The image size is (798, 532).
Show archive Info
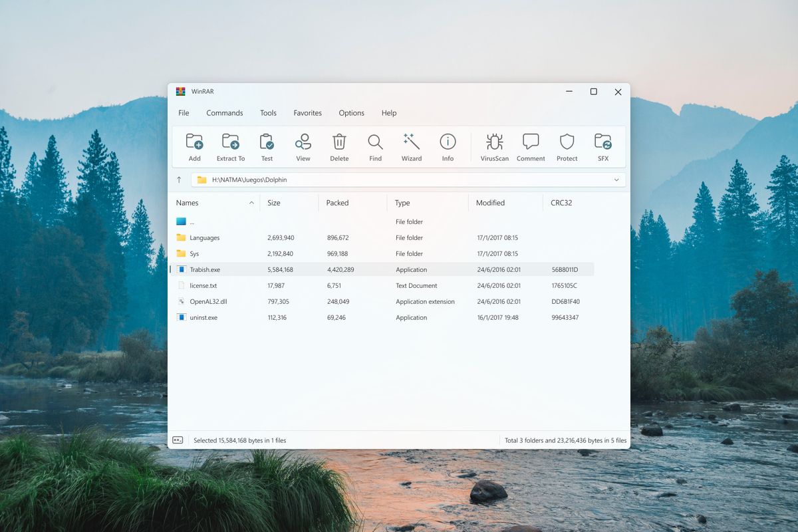448,141
